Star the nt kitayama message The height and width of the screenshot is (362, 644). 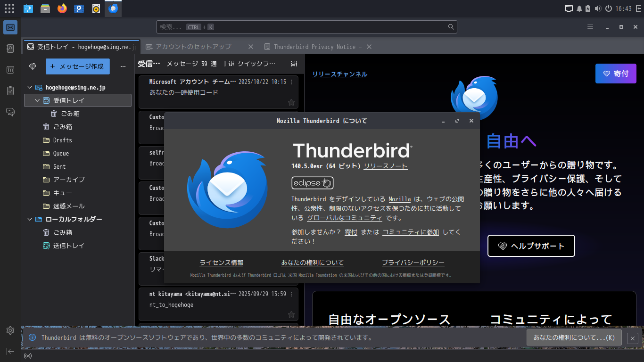[291, 314]
